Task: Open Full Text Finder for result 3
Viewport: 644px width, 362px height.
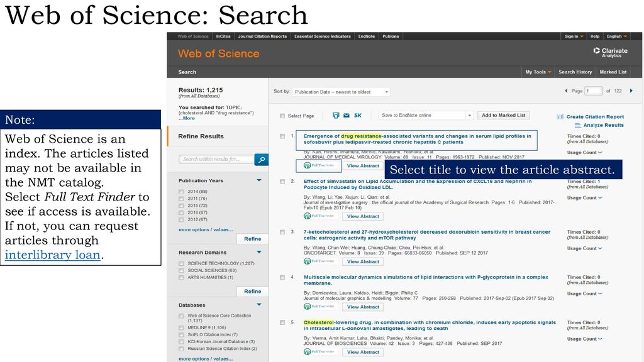Action: click(319, 261)
